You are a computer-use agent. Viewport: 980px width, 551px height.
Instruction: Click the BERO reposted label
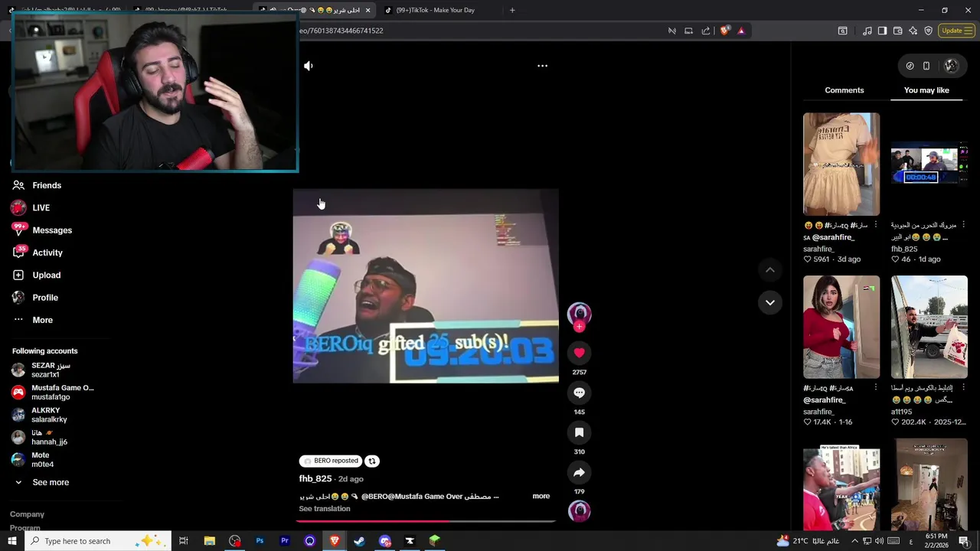pos(330,461)
